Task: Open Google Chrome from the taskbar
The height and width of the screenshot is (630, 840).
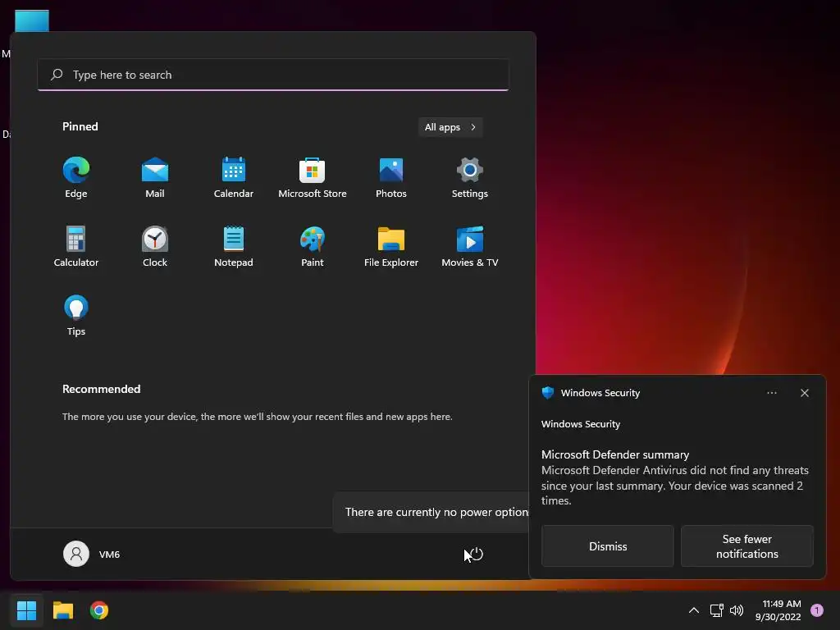Action: tap(99, 610)
